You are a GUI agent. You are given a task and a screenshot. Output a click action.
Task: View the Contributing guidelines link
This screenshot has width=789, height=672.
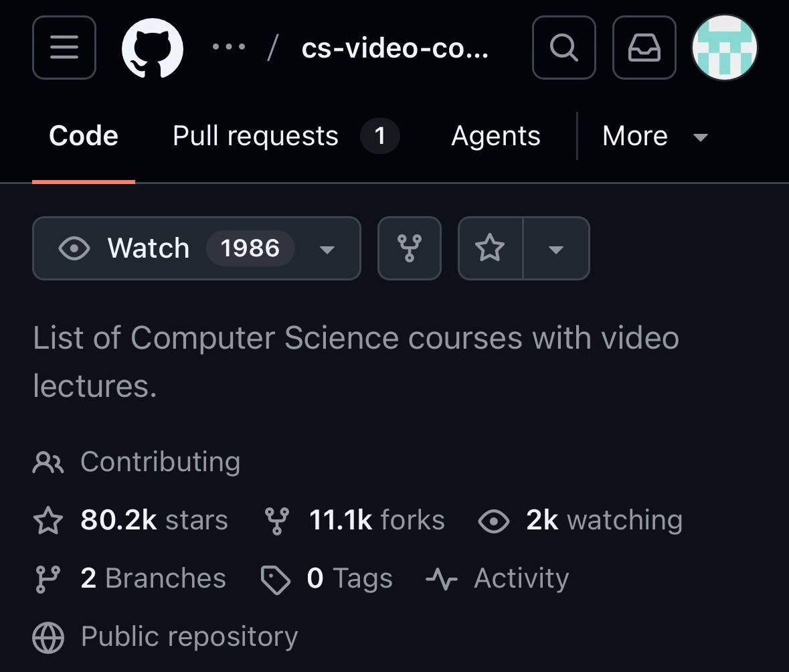pos(160,462)
